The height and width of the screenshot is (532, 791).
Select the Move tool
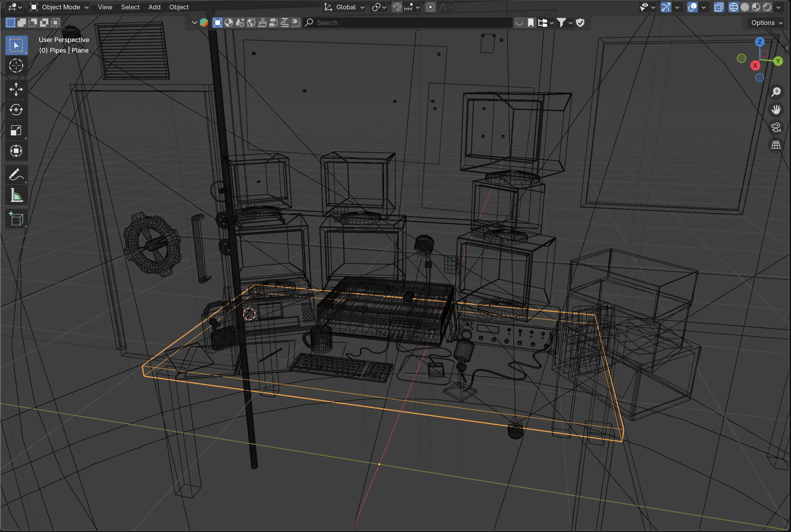pos(16,89)
